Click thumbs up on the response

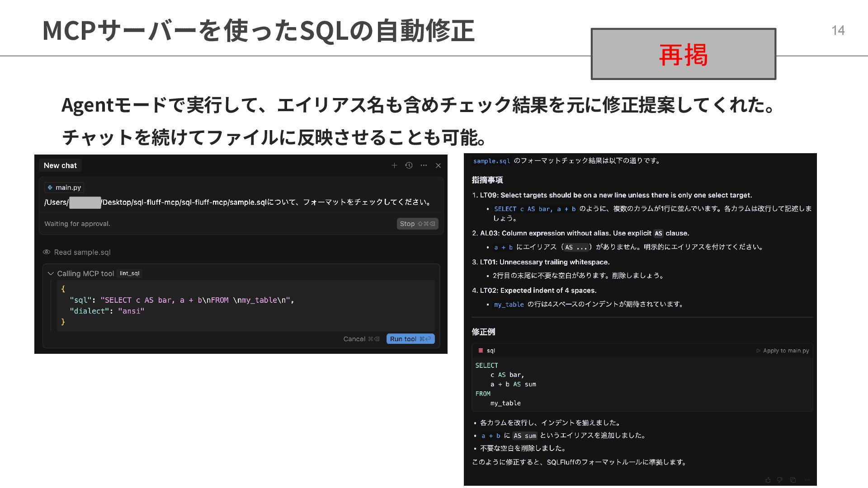768,480
